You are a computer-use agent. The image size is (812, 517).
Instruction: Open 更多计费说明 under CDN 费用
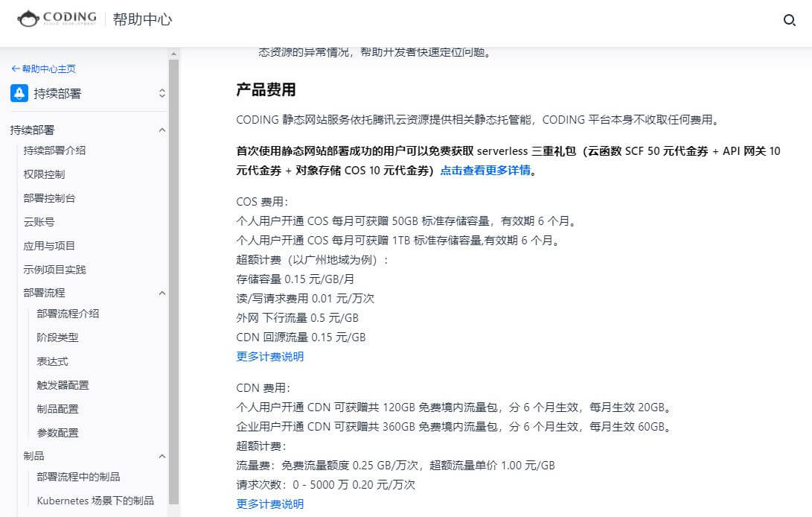click(x=269, y=504)
